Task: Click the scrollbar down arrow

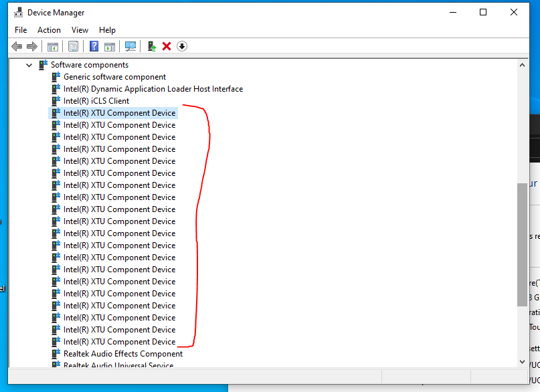Action: click(522, 362)
